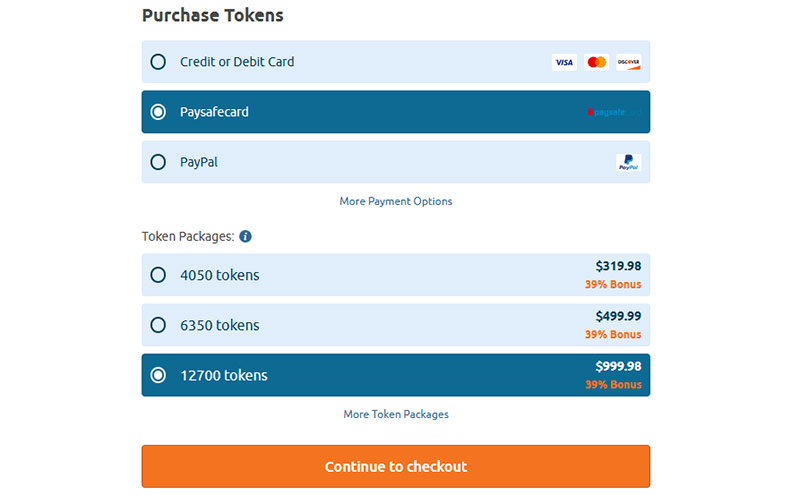The width and height of the screenshot is (800, 495).
Task: Click the 12700 tokens label
Action: point(224,375)
